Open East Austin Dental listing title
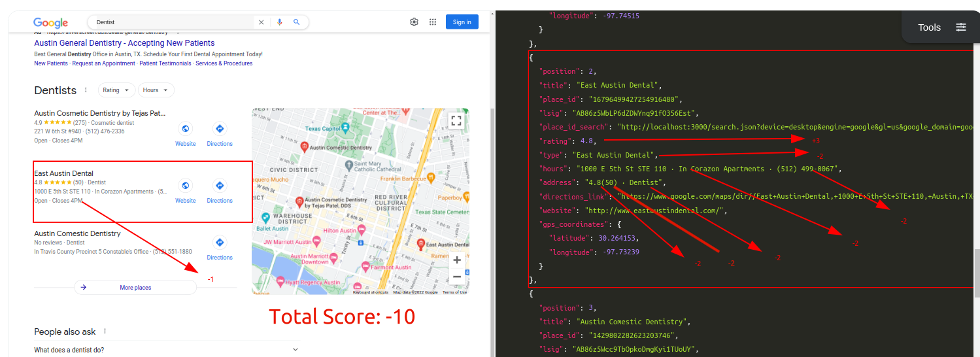Screen dimensions: 980x357 [x=63, y=173]
